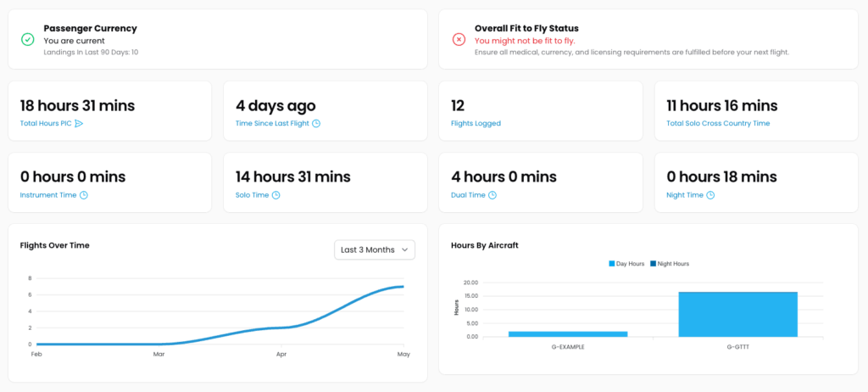Click the May endpoint on the flights line
868x392 pixels.
402,287
